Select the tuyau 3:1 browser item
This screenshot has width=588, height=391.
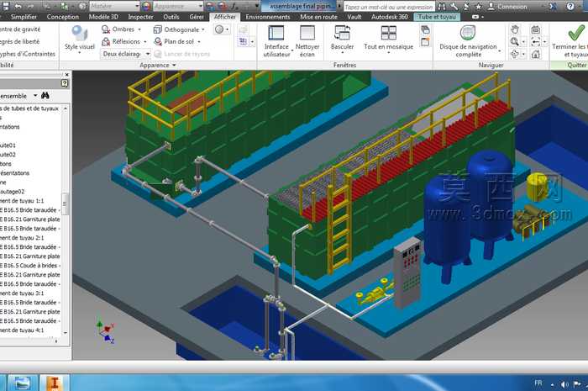[x=22, y=293]
